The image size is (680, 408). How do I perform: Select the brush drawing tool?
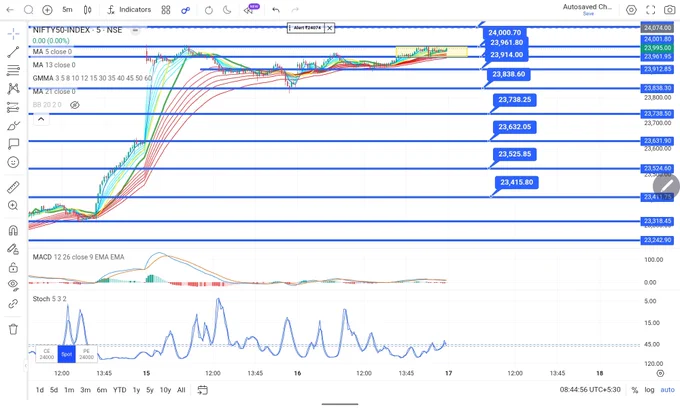[x=13, y=126]
